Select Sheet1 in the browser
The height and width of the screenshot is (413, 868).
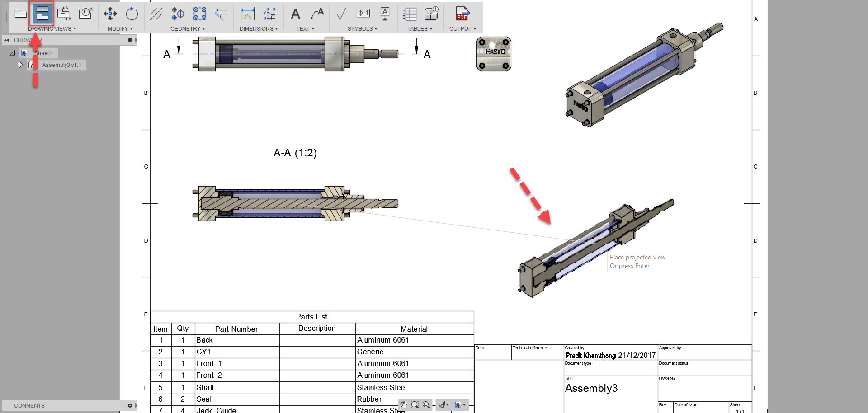click(44, 53)
